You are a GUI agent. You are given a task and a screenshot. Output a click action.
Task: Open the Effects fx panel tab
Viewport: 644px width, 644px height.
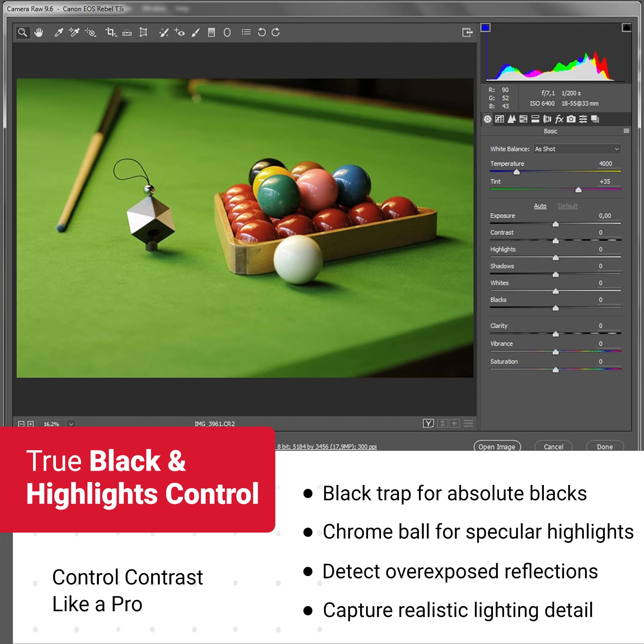click(x=559, y=119)
